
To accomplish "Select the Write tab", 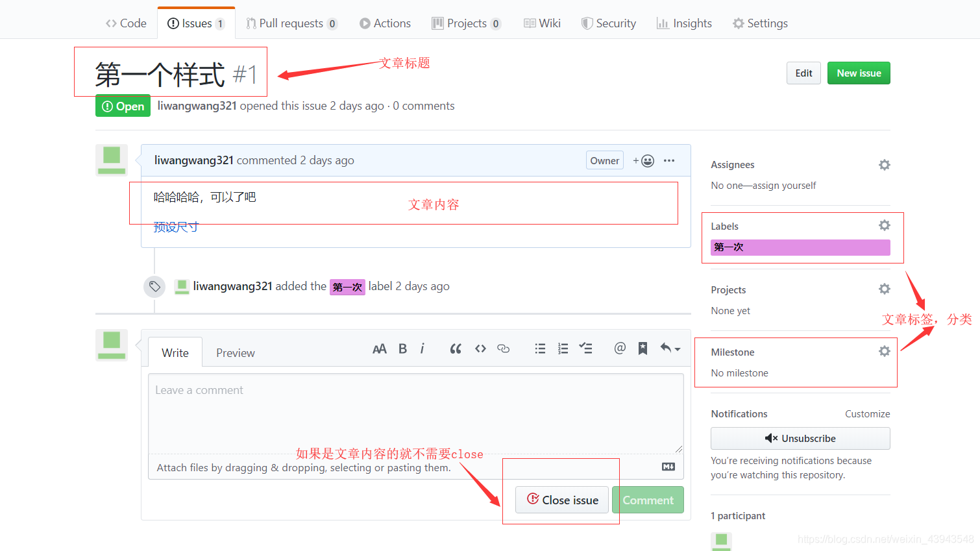I will (x=175, y=353).
